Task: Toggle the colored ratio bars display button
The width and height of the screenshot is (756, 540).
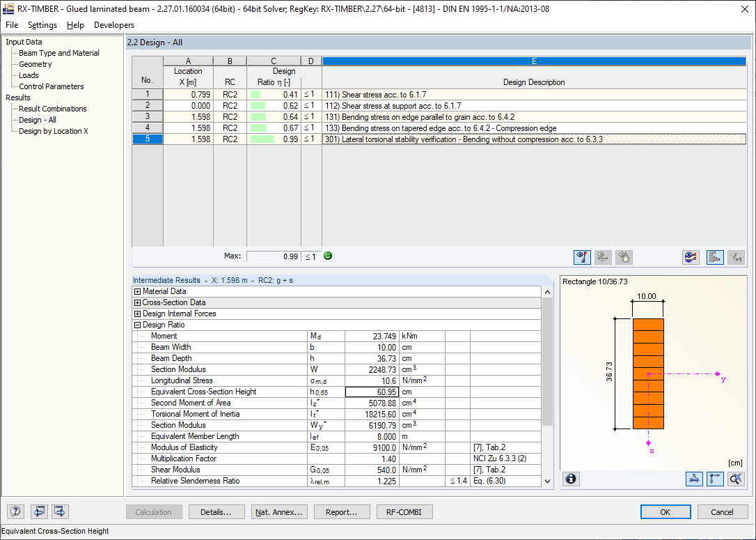Action: pos(715,257)
